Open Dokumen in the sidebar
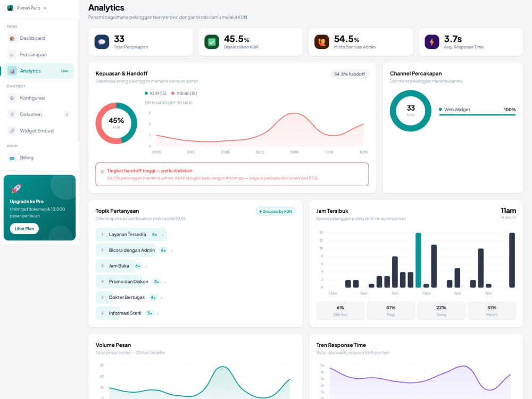 pyautogui.click(x=39, y=114)
